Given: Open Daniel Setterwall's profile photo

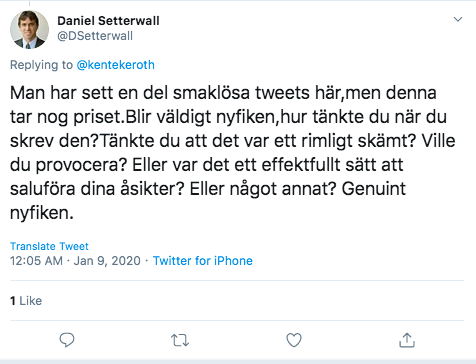Looking at the screenshot, I should pyautogui.click(x=29, y=30).
